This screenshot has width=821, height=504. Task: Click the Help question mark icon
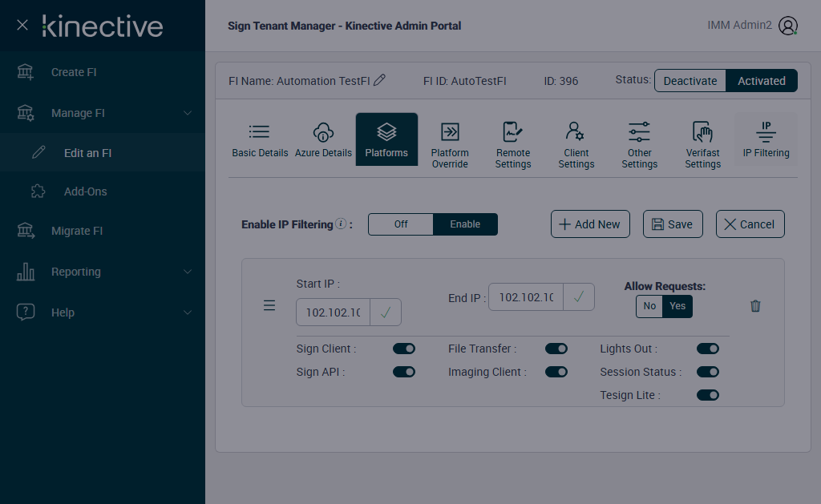[x=26, y=312]
